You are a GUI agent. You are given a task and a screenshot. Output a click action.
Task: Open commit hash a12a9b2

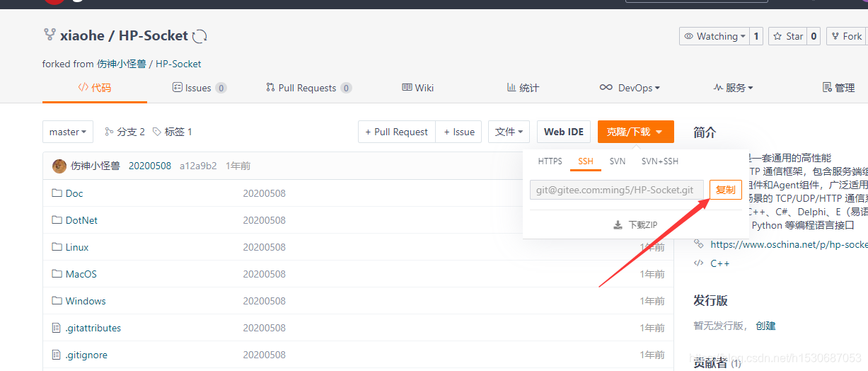tap(198, 166)
